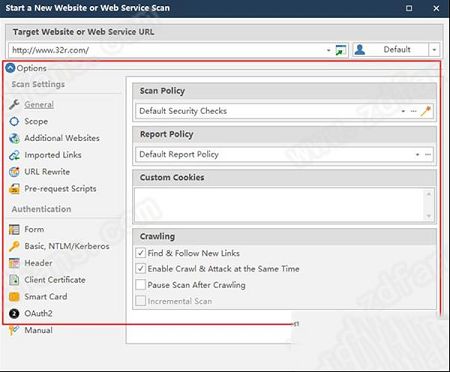Select OAuth2 authentication page
450x372 pixels.
click(x=38, y=314)
